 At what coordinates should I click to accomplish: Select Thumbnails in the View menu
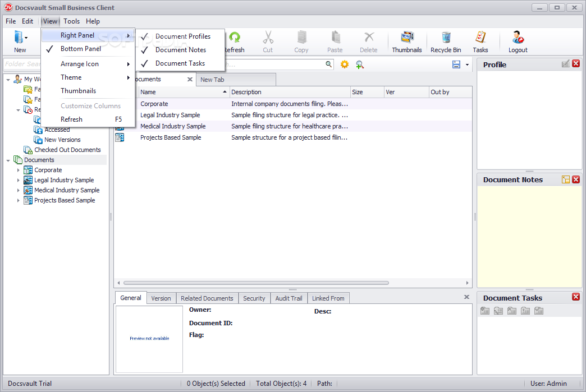88,91
